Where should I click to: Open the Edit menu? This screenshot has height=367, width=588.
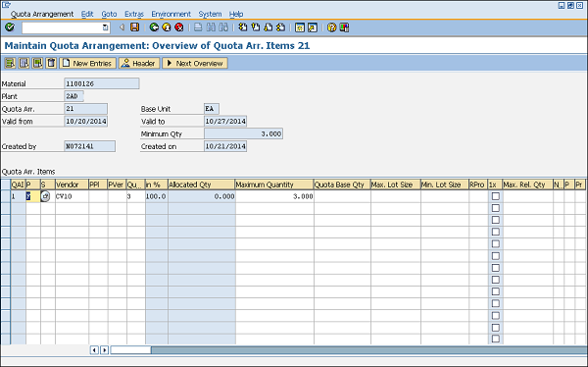87,14
